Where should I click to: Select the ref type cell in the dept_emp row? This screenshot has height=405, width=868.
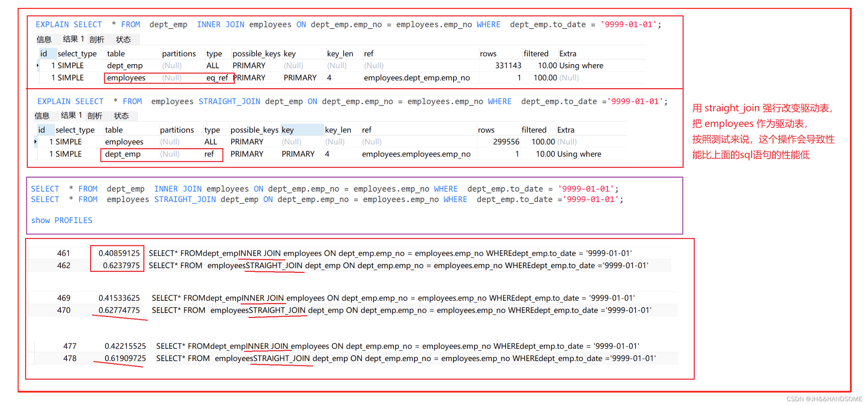point(209,154)
